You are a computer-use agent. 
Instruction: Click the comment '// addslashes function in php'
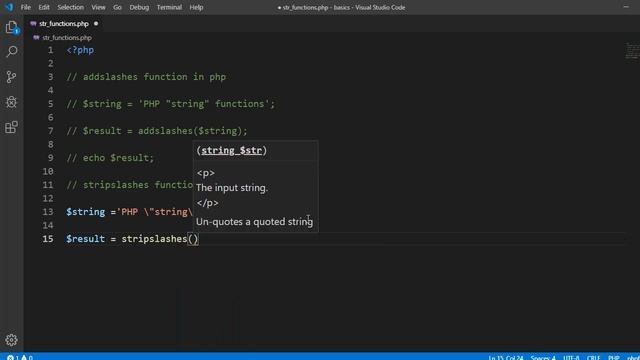[x=146, y=77]
